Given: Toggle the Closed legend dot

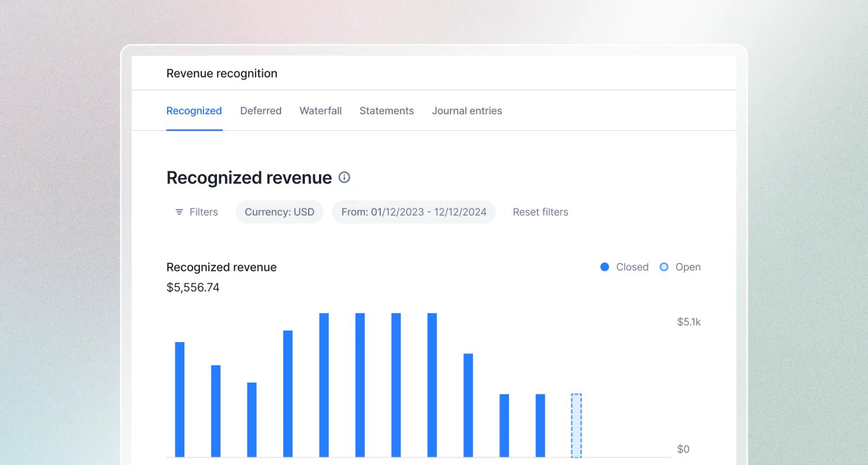Looking at the screenshot, I should coord(605,267).
